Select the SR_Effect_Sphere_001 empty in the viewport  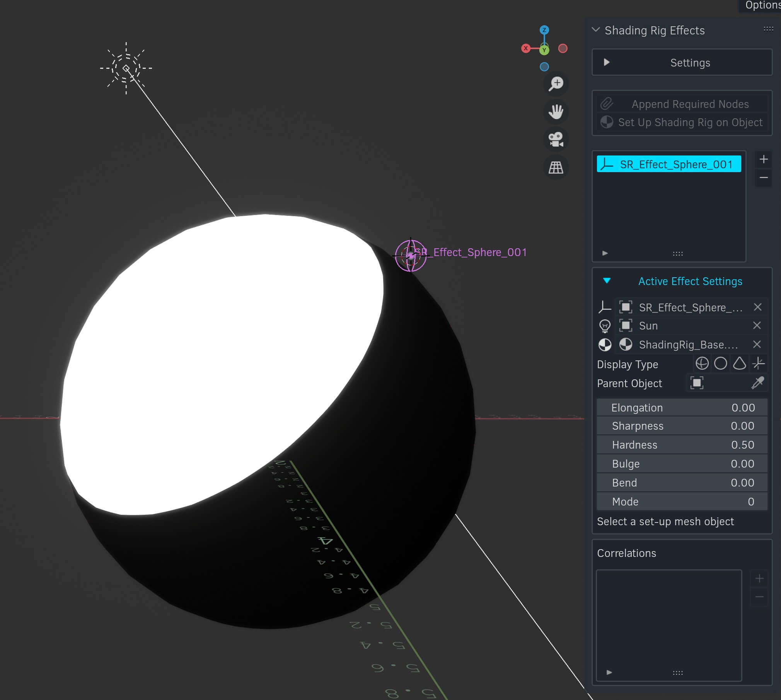pos(411,256)
